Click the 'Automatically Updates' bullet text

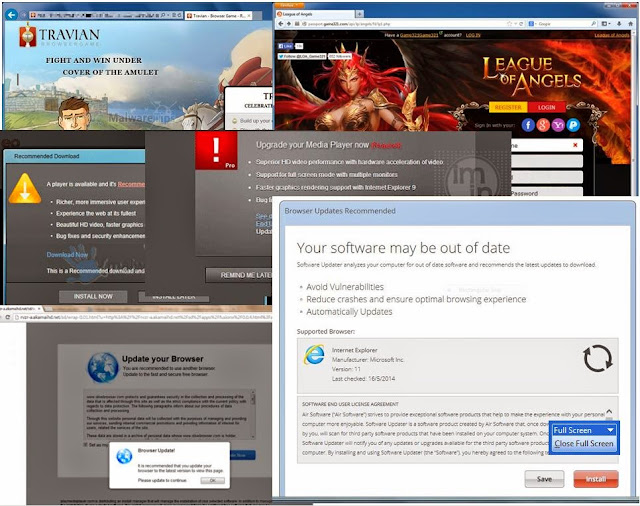point(349,312)
